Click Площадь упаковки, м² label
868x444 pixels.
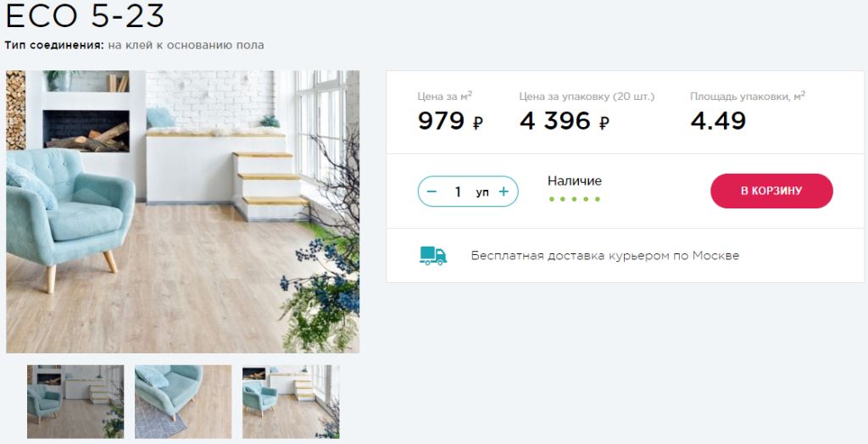[748, 96]
